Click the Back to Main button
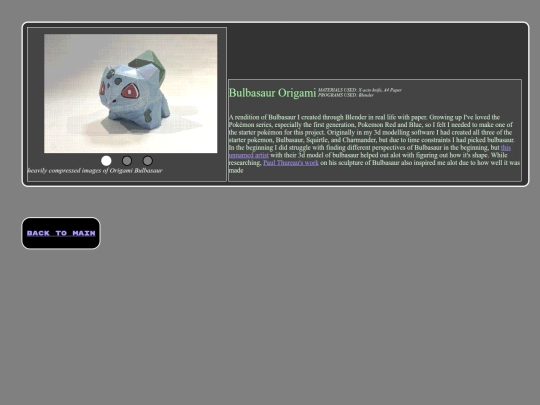The width and height of the screenshot is (540, 405). pyautogui.click(x=61, y=233)
